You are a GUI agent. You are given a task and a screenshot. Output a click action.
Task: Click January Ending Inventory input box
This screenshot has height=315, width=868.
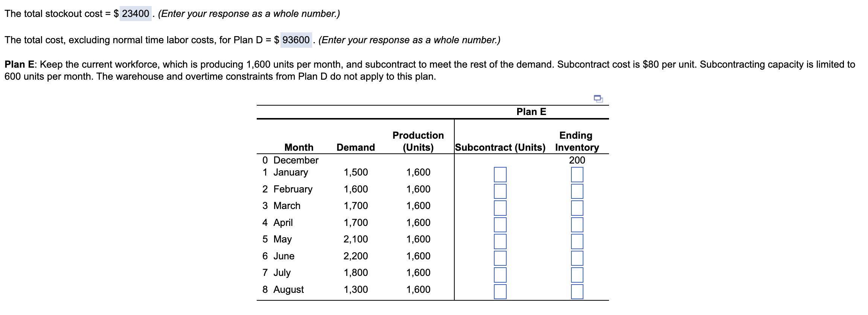(x=577, y=174)
